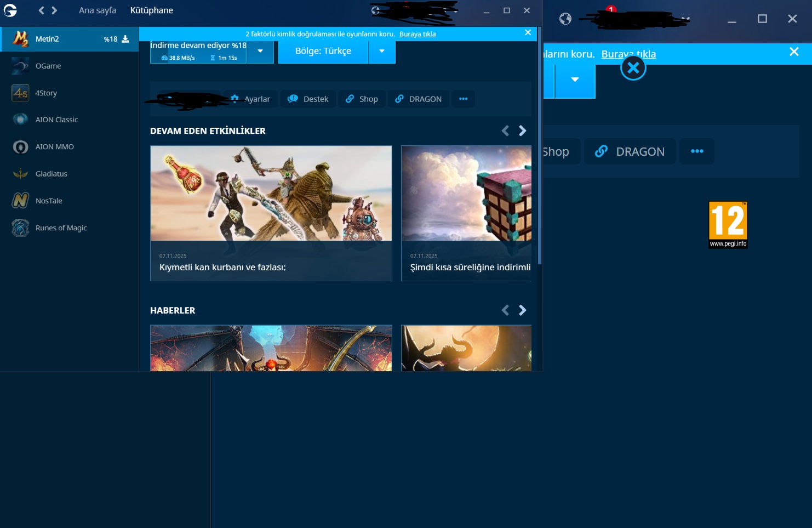Expand the blue dropdown arrow in back window
This screenshot has width=812, height=528.
click(575, 80)
